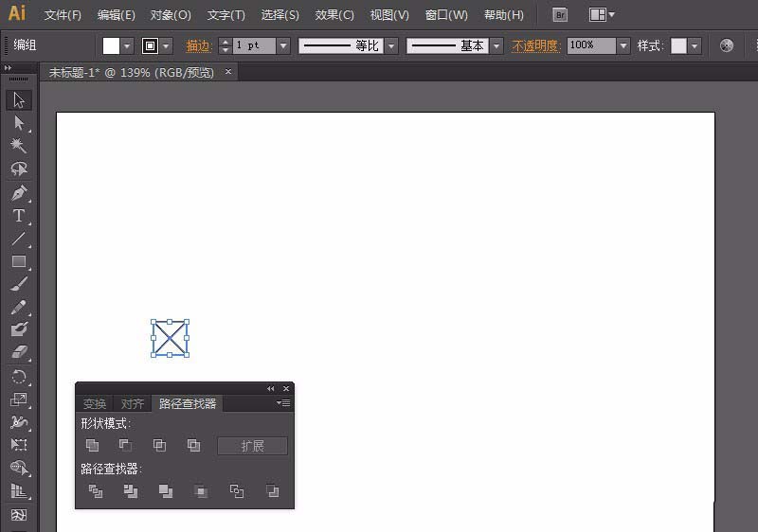Viewport: 758px width, 532px height.
Task: Open the 选择(S) menu
Action: 280,15
